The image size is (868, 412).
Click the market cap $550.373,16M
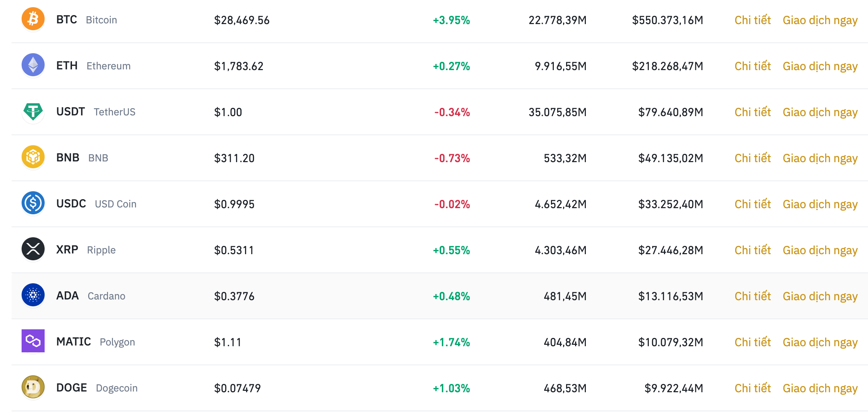[668, 20]
